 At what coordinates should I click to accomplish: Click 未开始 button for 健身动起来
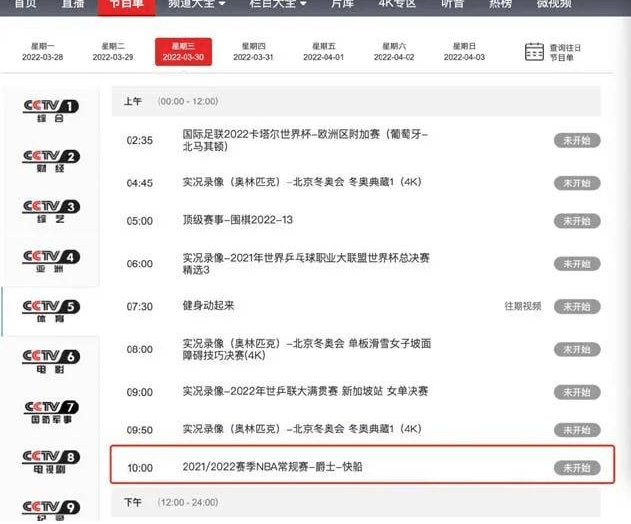point(577,307)
